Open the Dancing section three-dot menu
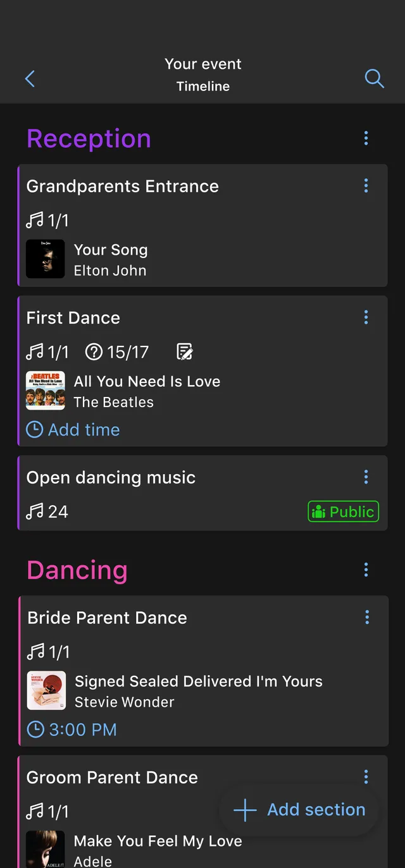Screen dimensions: 405x868 [x=366, y=570]
